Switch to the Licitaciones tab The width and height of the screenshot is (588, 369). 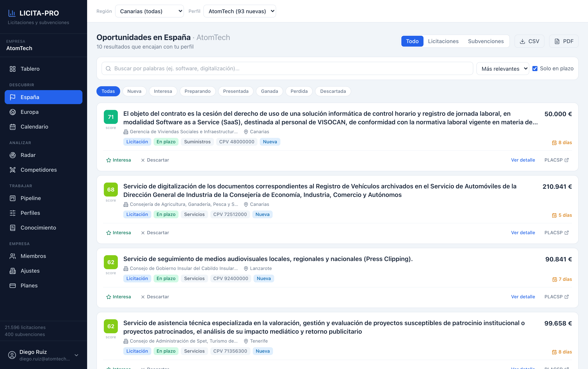point(443,41)
